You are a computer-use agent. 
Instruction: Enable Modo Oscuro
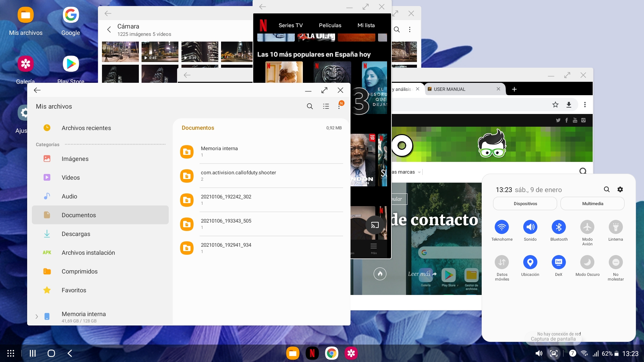click(587, 262)
